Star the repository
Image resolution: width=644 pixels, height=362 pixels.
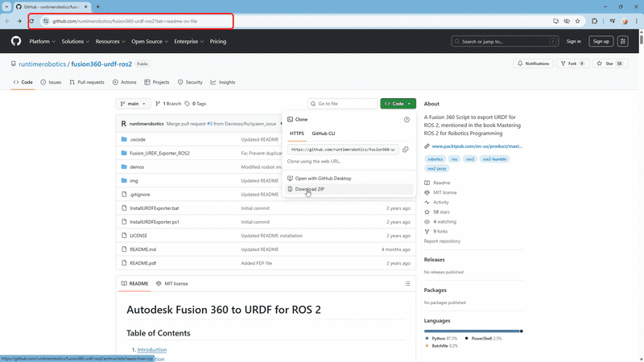[x=610, y=64]
